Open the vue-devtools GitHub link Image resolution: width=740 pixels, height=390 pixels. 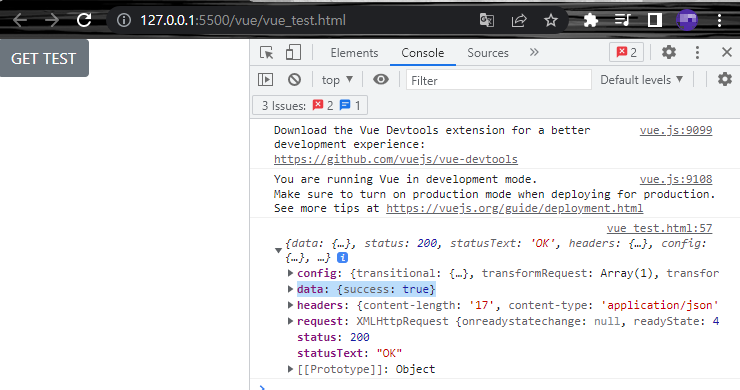pos(395,160)
